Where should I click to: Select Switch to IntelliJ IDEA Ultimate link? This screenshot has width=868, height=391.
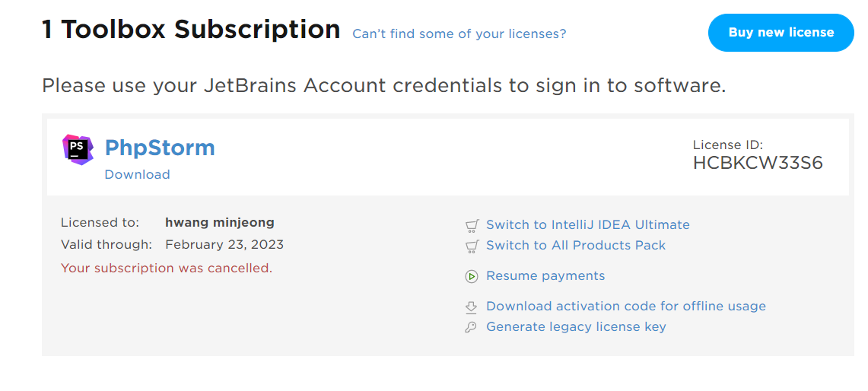point(588,225)
